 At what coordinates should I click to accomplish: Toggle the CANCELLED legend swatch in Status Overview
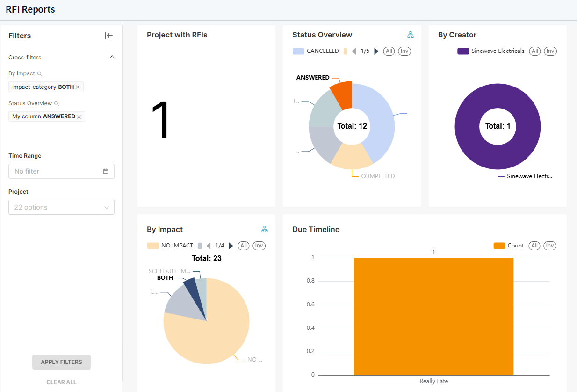pyautogui.click(x=298, y=51)
